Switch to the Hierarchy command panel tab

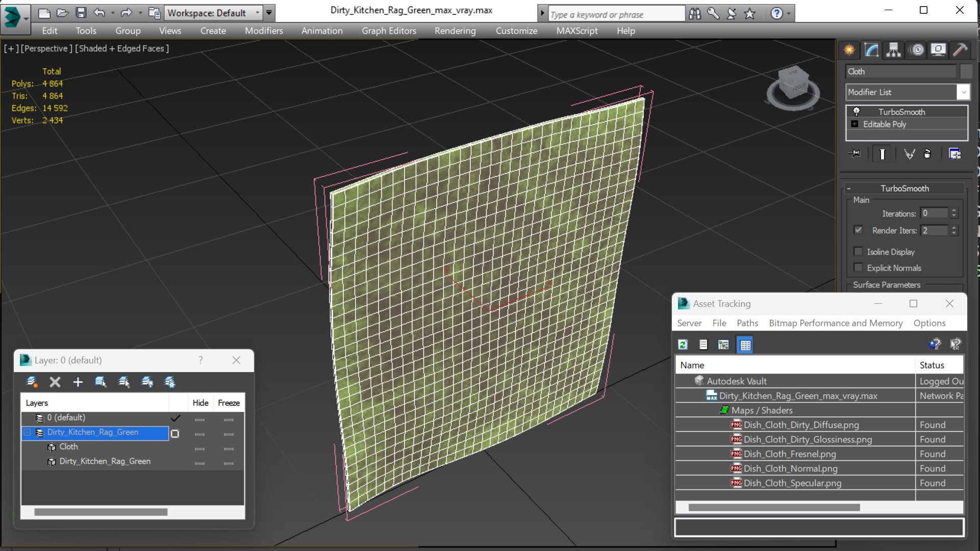pyautogui.click(x=893, y=49)
